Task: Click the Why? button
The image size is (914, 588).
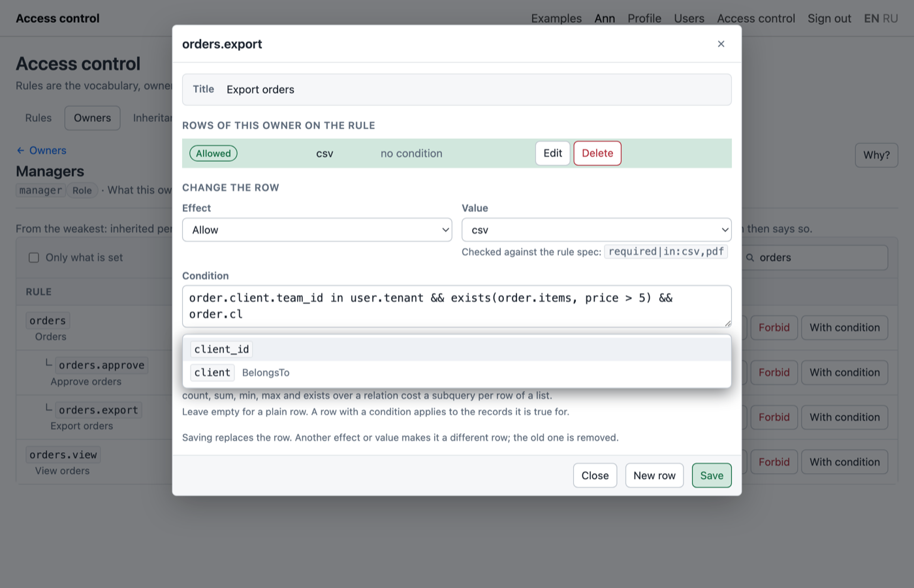Action: click(x=877, y=155)
